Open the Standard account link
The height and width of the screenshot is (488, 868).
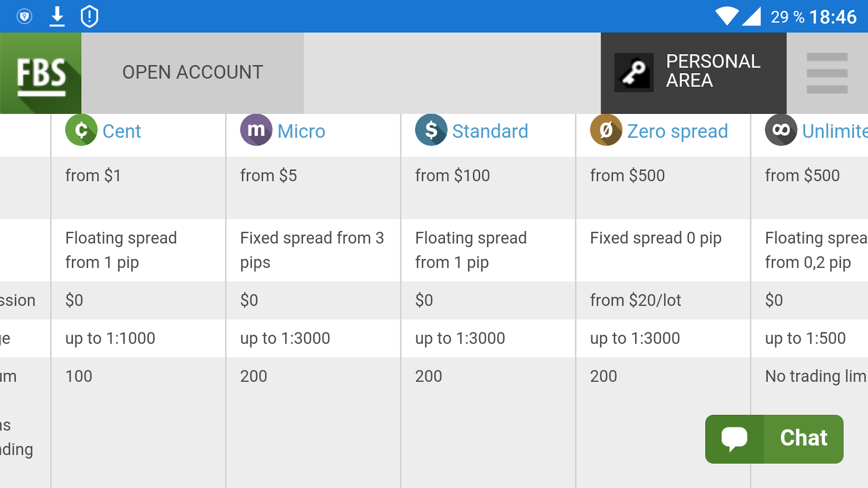490,131
